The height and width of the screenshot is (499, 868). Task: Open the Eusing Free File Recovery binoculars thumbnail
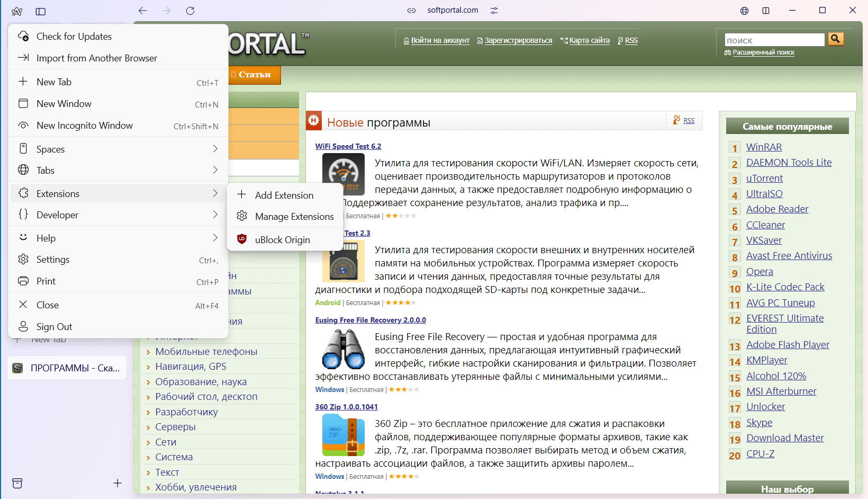pos(343,349)
